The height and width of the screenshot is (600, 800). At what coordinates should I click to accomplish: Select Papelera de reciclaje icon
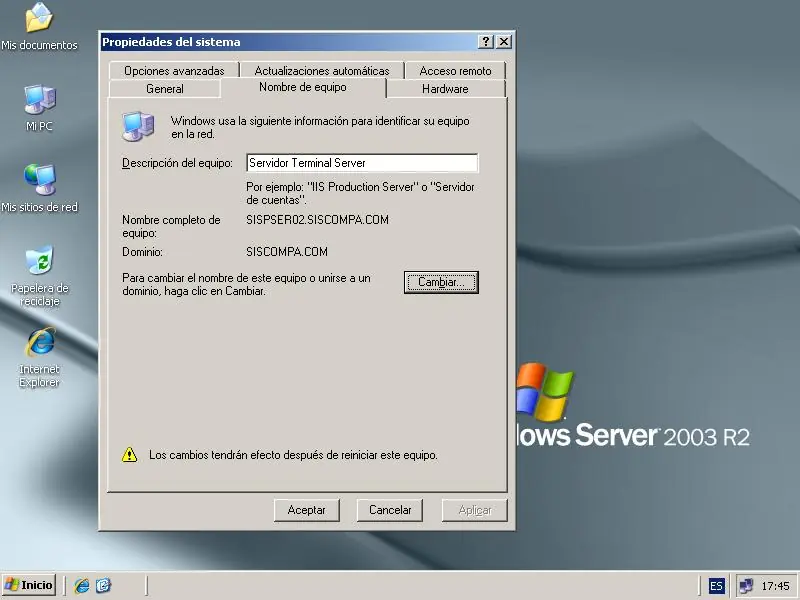tap(39, 276)
